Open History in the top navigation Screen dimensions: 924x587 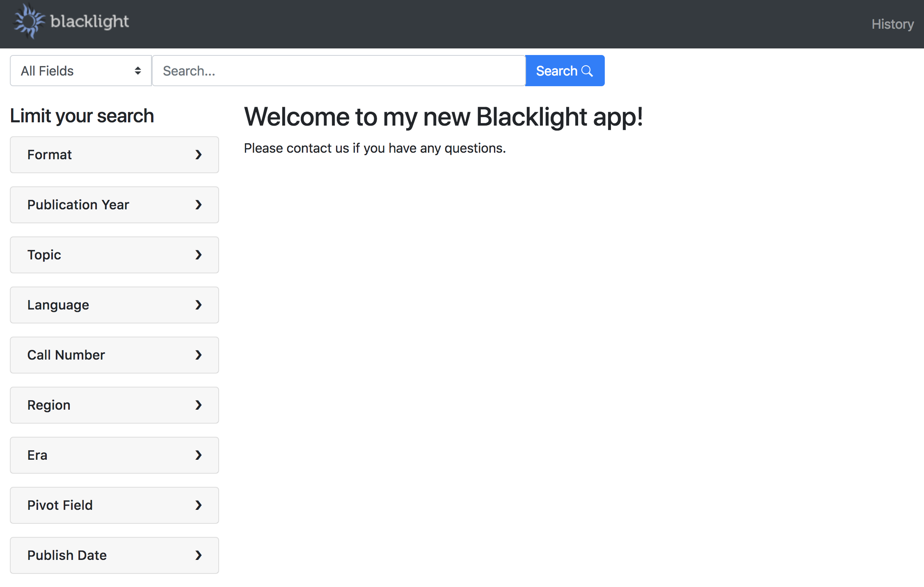[x=892, y=24]
